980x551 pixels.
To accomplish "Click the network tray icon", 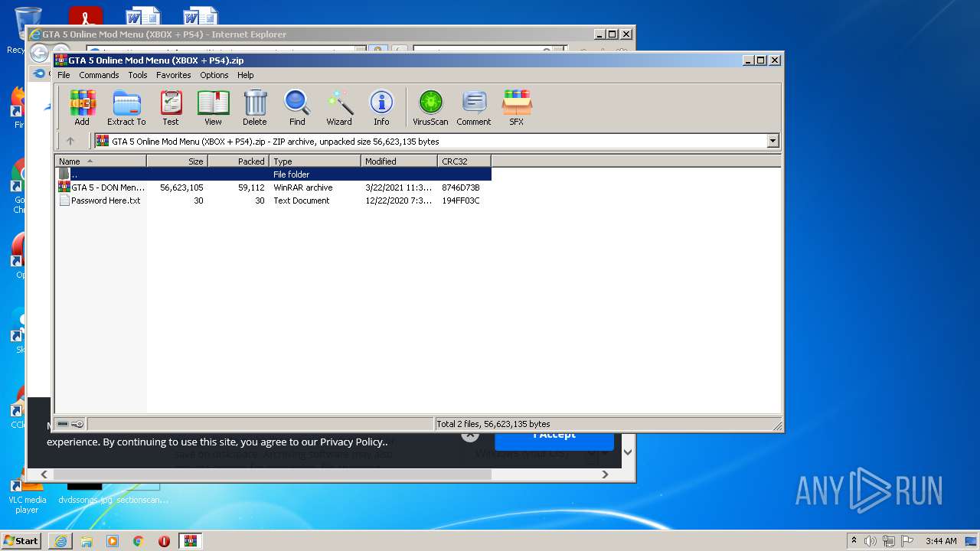I will click(889, 541).
